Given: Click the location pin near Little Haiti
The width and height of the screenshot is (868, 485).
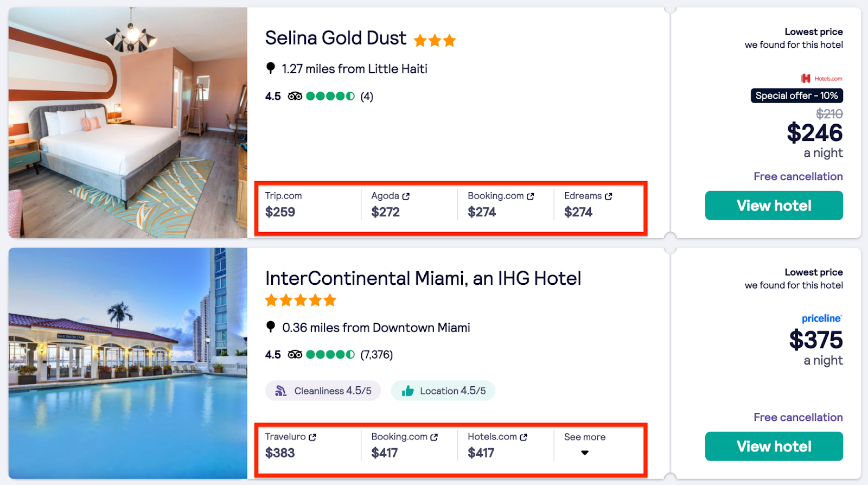Looking at the screenshot, I should 271,68.
